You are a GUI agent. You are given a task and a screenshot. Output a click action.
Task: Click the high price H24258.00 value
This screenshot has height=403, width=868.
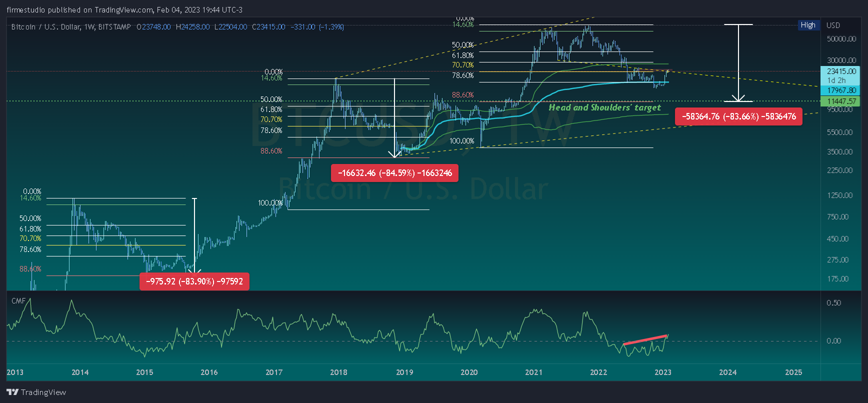pos(192,27)
